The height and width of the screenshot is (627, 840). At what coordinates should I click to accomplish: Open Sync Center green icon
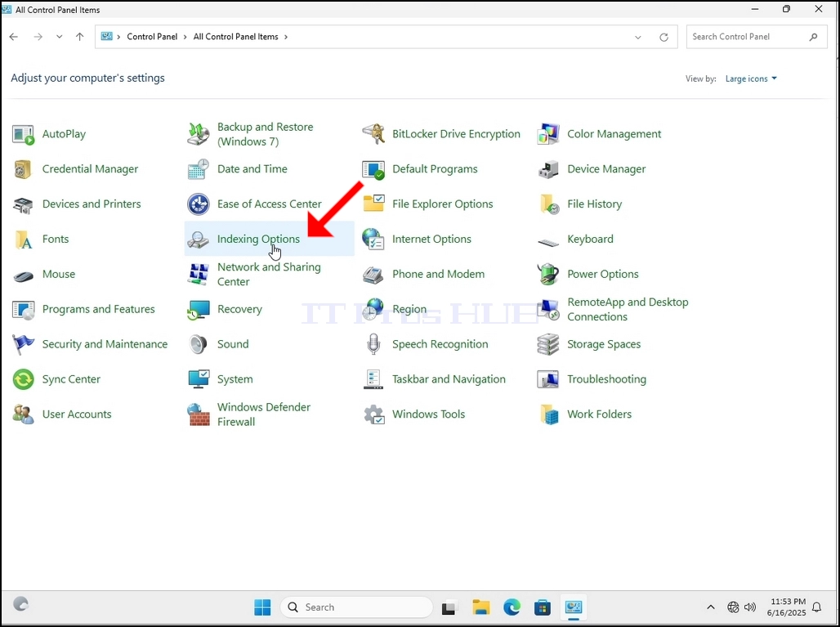click(x=23, y=379)
